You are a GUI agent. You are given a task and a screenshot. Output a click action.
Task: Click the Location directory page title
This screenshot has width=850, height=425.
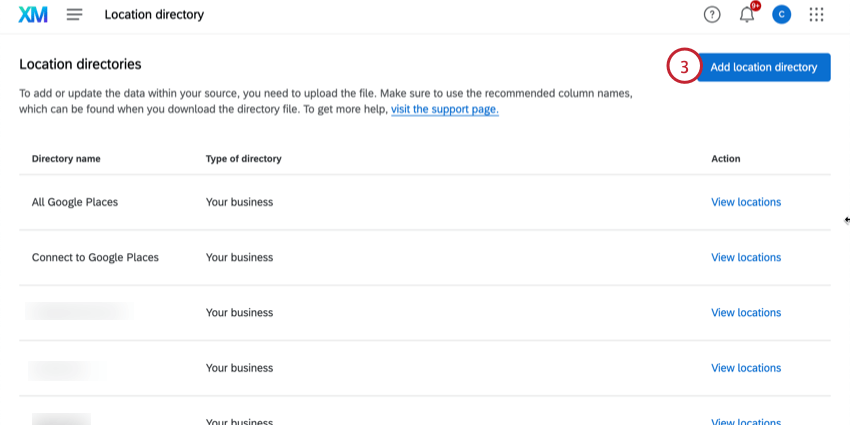tap(154, 15)
